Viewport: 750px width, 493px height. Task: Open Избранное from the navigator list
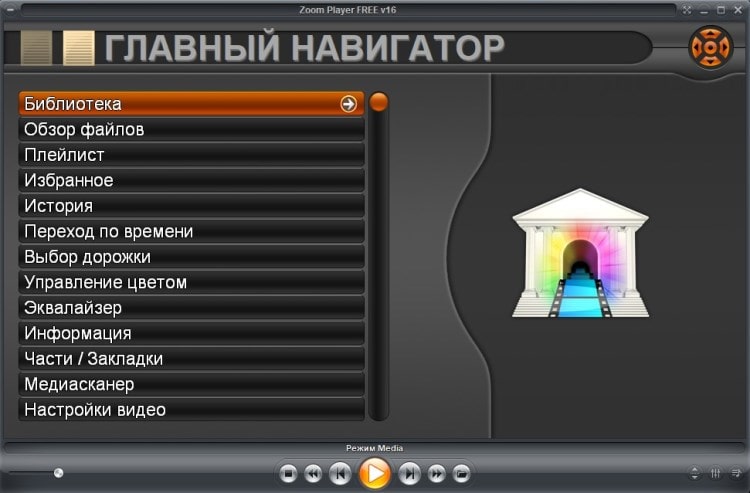191,180
